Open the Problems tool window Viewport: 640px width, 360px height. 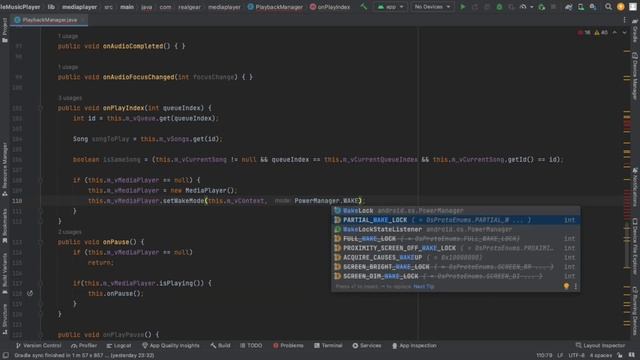tap(288, 345)
